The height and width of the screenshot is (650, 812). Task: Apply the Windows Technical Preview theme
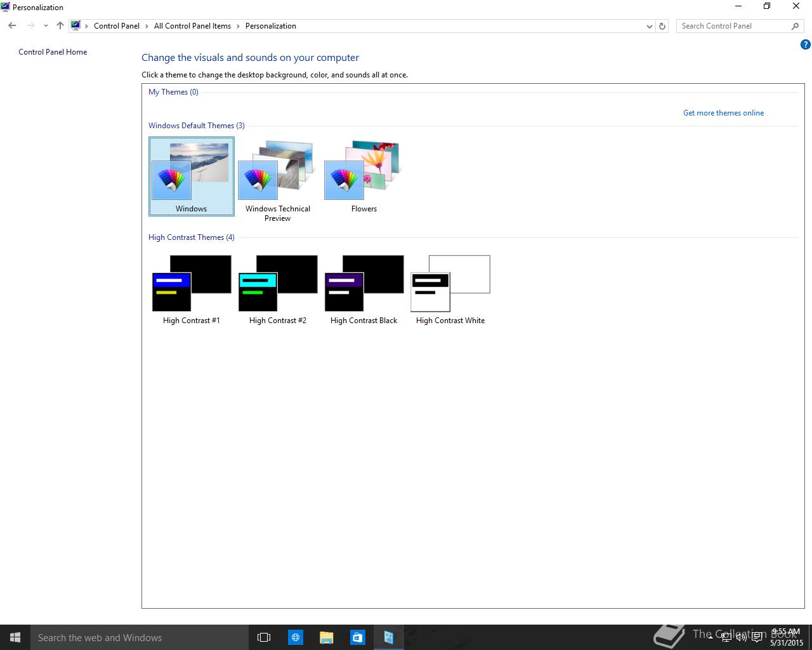[278, 180]
